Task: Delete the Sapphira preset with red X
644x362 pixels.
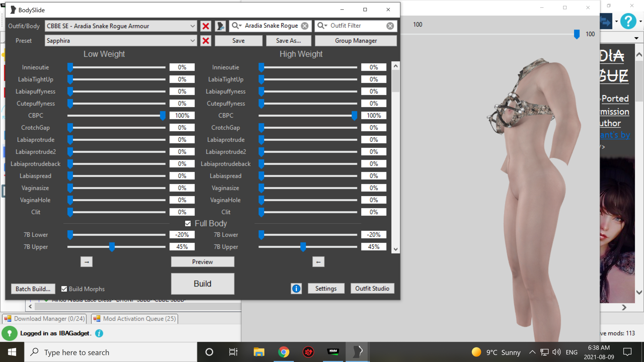Action: (206, 41)
